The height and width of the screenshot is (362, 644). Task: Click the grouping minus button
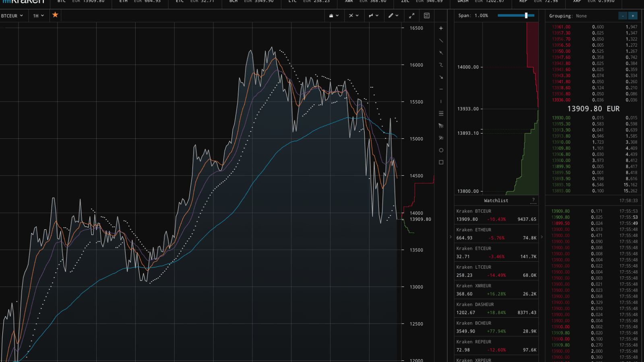623,16
